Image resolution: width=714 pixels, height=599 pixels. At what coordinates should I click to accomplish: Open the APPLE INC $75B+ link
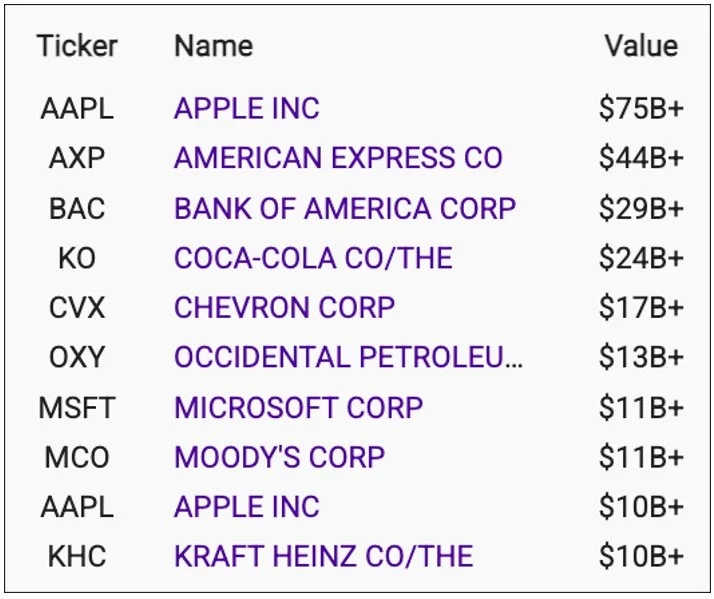point(247,108)
